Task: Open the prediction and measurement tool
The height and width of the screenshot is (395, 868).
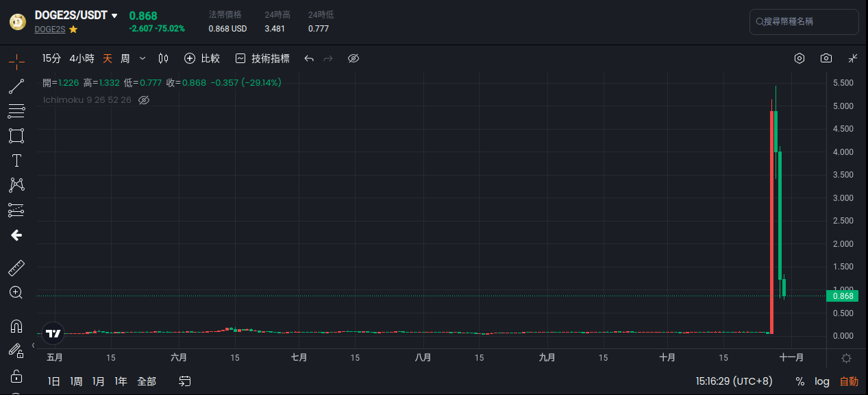Action: 16,210
